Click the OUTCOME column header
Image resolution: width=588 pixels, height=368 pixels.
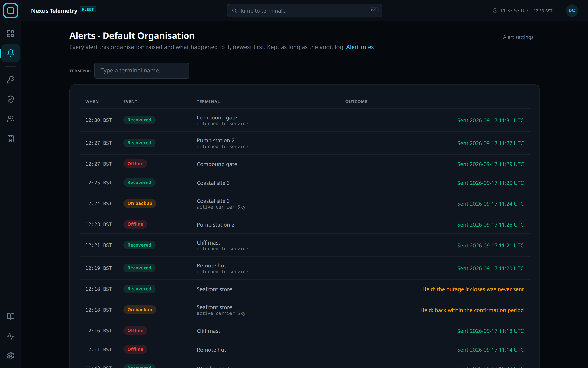pos(356,101)
